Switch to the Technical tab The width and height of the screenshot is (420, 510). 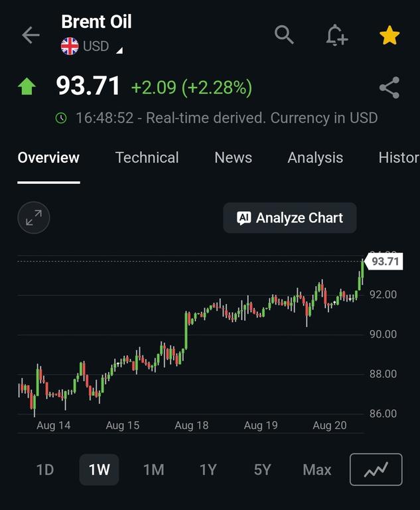coord(147,157)
